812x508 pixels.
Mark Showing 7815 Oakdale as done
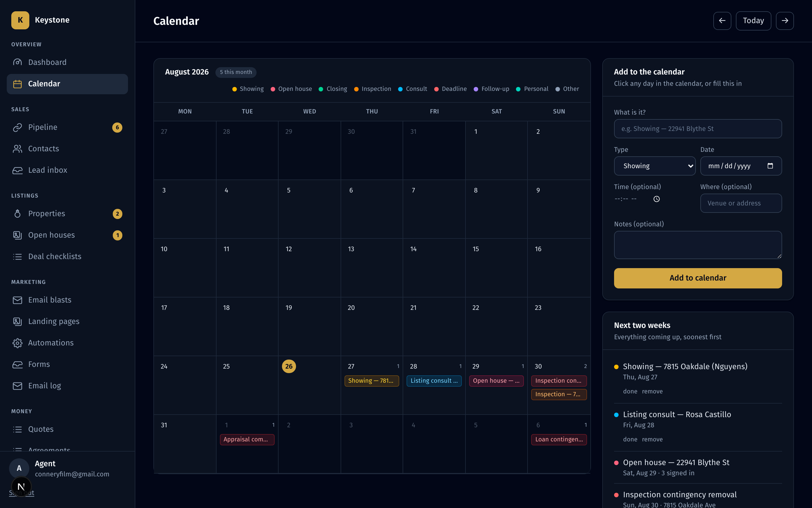[630, 391]
